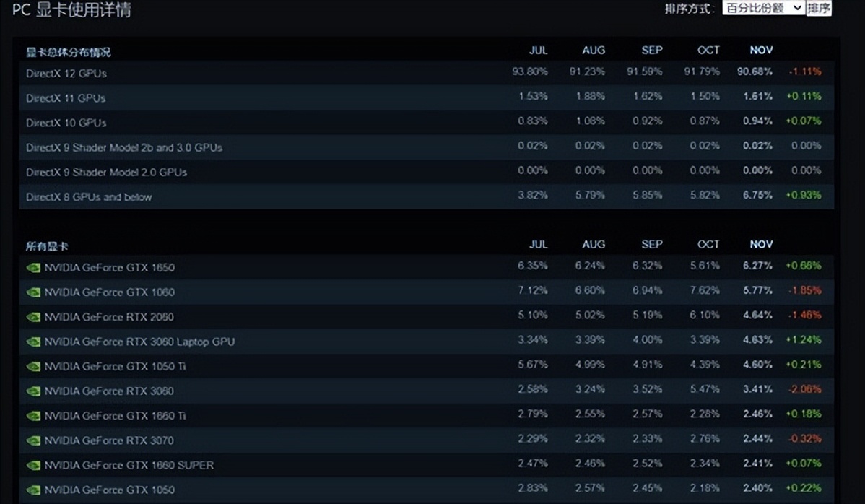Viewport: 865px width, 504px height.
Task: Click the 排序 button
Action: 819,8
